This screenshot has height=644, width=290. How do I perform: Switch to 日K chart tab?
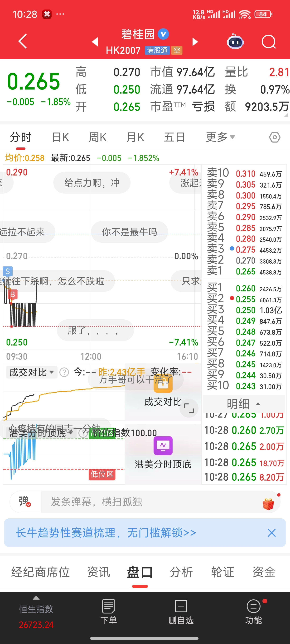[60, 137]
